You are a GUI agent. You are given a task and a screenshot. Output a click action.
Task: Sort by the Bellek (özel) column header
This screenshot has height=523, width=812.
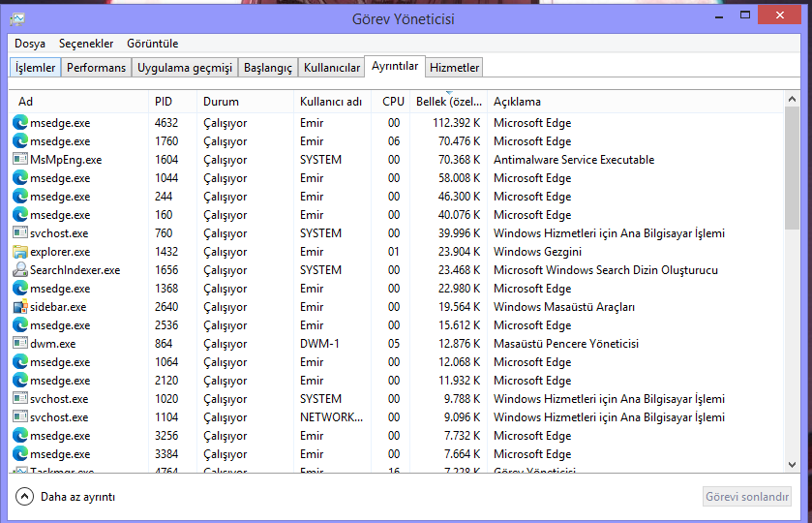tap(448, 102)
